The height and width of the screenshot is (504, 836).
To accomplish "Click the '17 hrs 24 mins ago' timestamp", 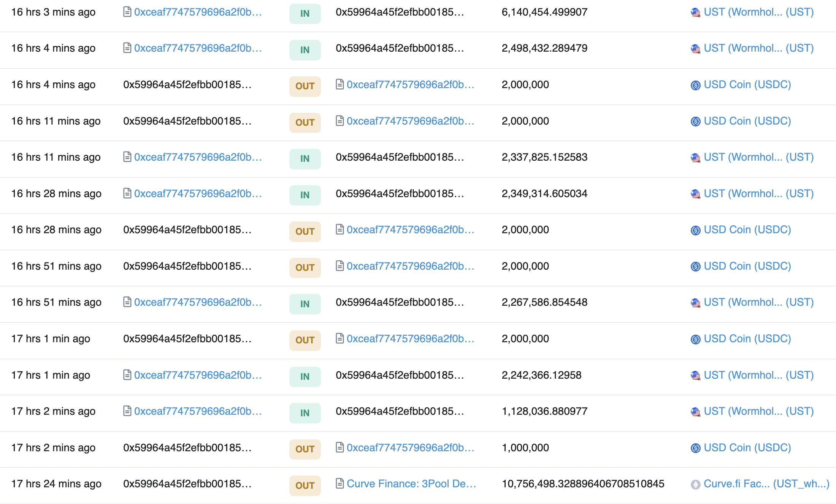I will (56, 483).
